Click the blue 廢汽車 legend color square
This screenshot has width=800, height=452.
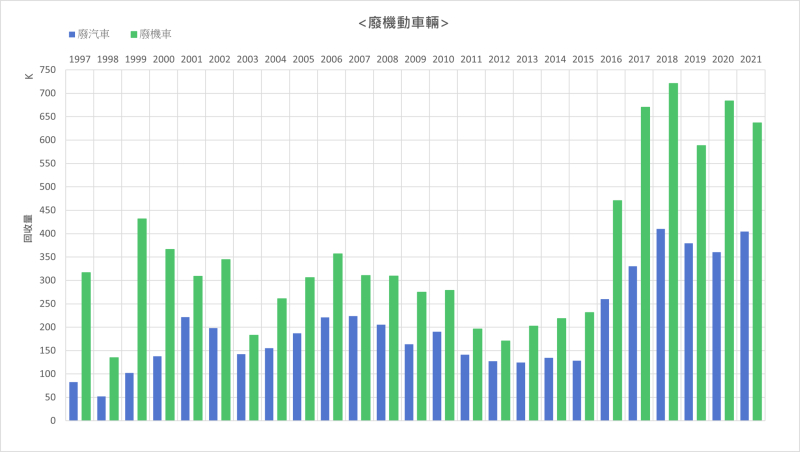(72, 35)
